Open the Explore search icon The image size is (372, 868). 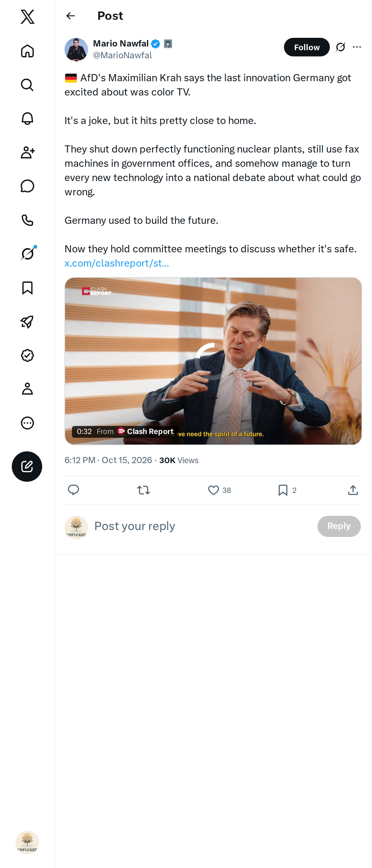point(27,85)
